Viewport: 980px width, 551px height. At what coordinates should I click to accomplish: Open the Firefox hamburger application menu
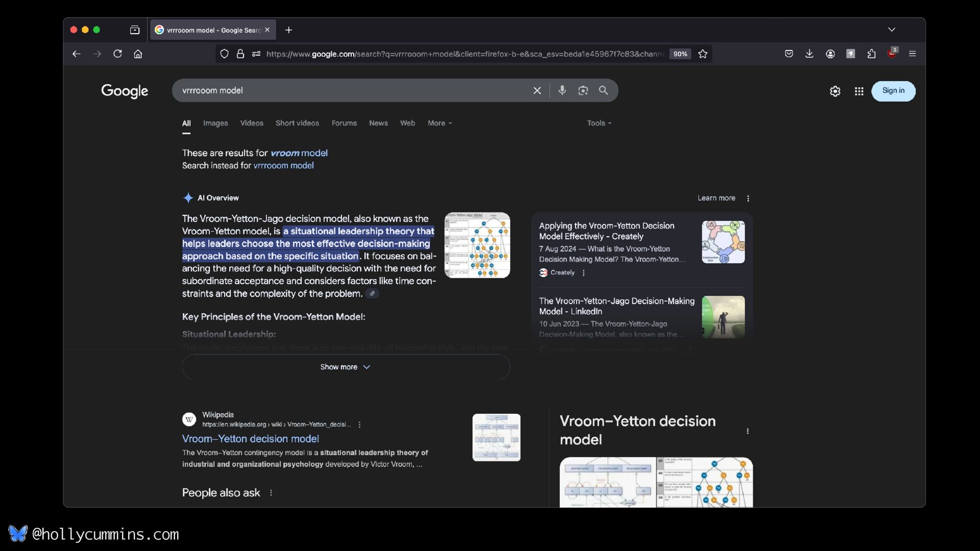tap(912, 54)
